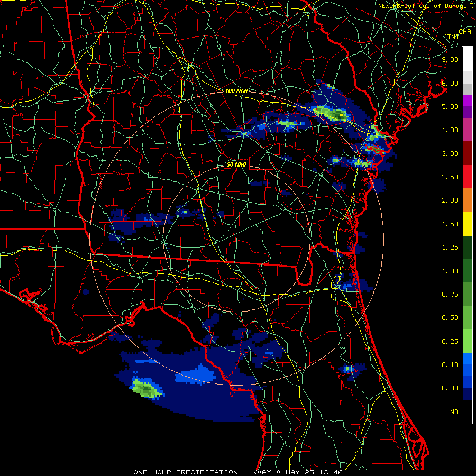Click the 1.25 legend value
This screenshot has height=476, width=476.
pyautogui.click(x=450, y=248)
